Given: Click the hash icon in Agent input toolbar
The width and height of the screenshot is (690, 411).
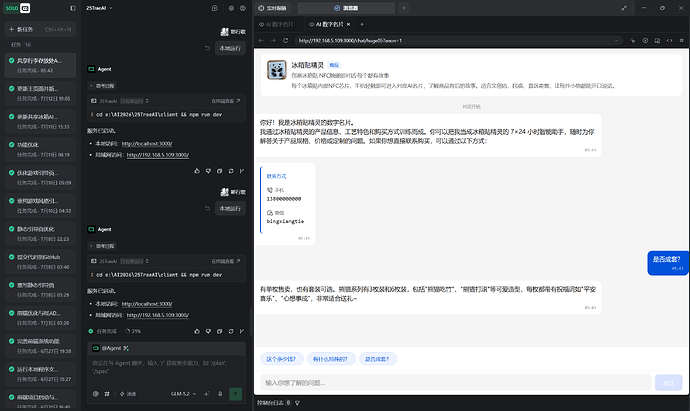Looking at the screenshot, I should (107, 394).
